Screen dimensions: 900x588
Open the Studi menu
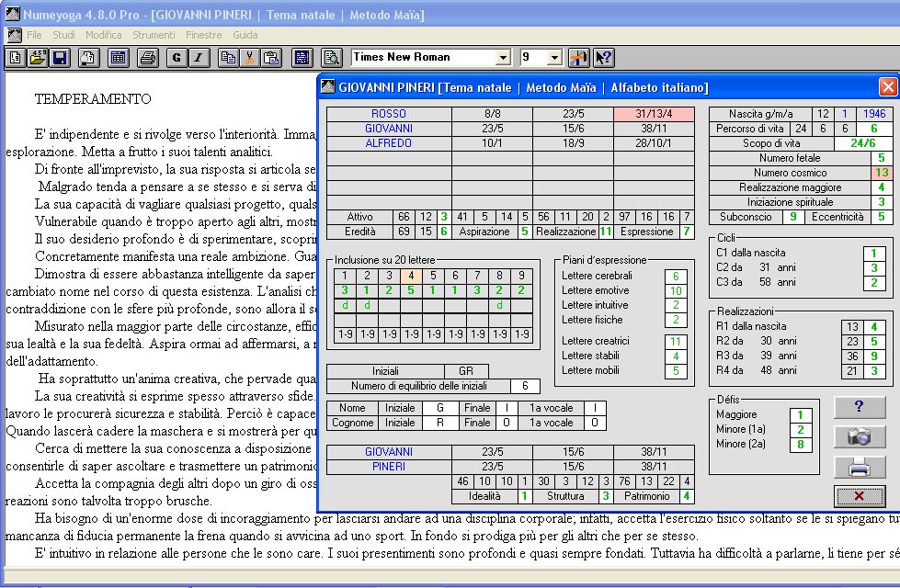coord(64,35)
